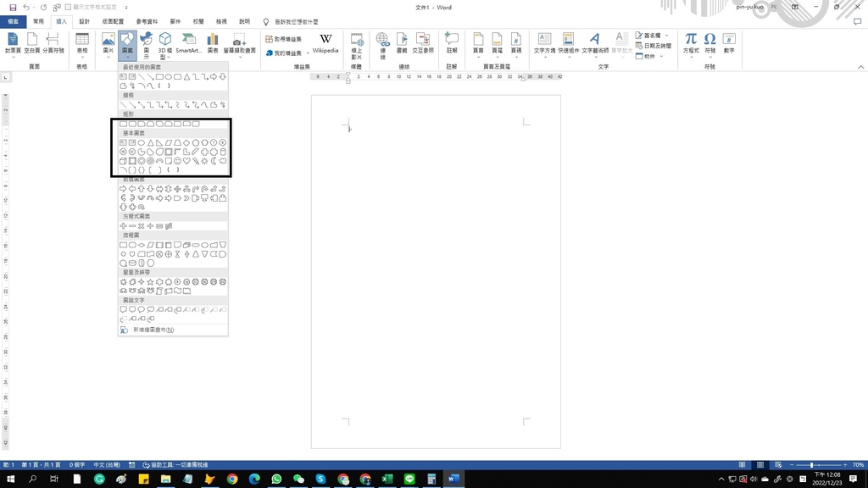Click the 圖示 (Icons) button
This screenshot has height=488, width=868.
click(146, 45)
